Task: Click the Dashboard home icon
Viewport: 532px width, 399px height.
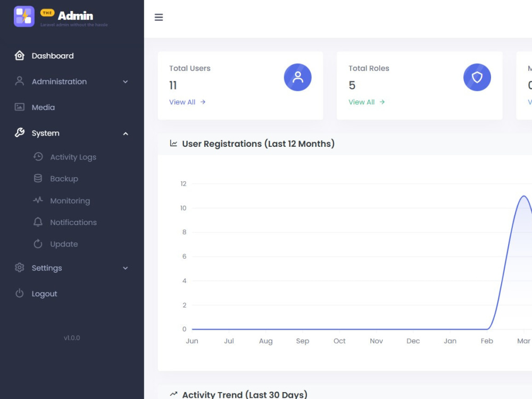Action: pos(19,56)
